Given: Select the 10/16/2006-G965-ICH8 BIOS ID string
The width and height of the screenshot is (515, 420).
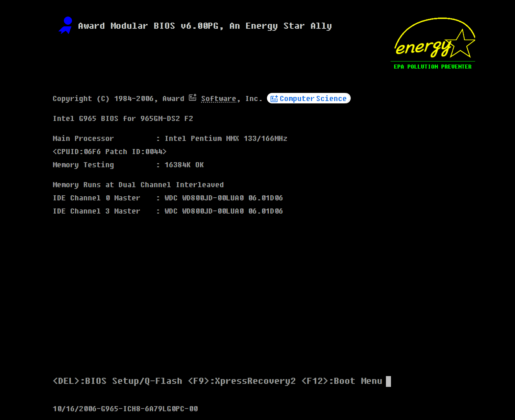Looking at the screenshot, I should (x=125, y=409).
